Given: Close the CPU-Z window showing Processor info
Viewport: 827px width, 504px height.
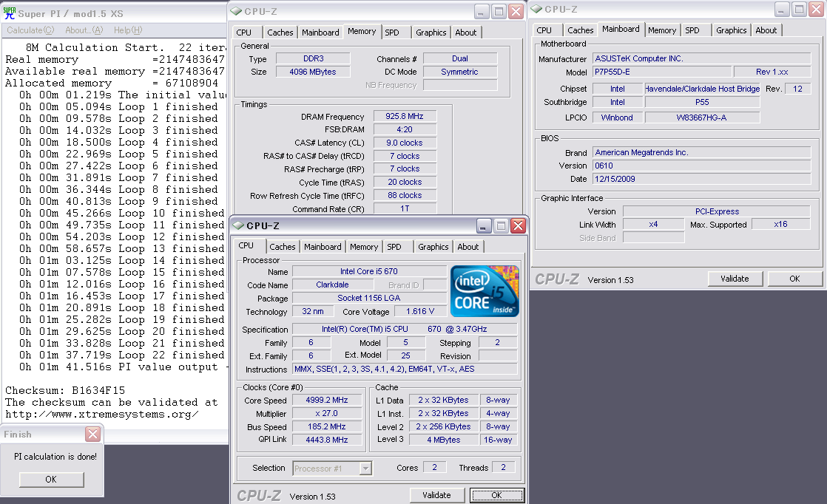Looking at the screenshot, I should (518, 225).
